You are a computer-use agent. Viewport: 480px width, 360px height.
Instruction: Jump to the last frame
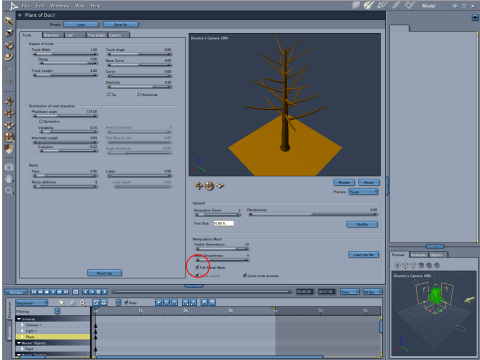click(66, 292)
